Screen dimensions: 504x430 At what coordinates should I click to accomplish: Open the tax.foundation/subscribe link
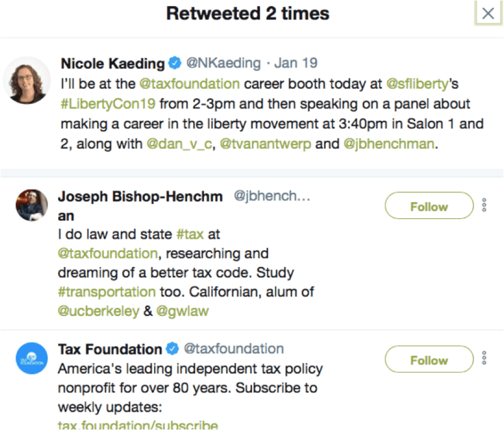point(137,425)
